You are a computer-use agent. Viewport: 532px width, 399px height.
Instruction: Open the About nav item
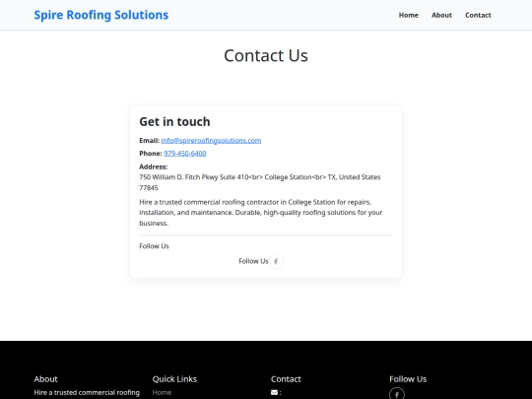[441, 15]
